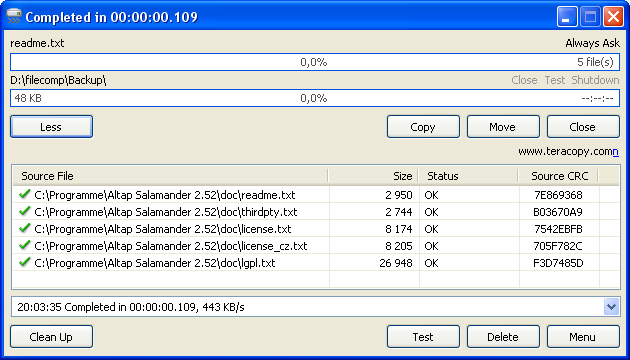Click the size value 8 205
Screen dimensions: 630x360
(399, 246)
